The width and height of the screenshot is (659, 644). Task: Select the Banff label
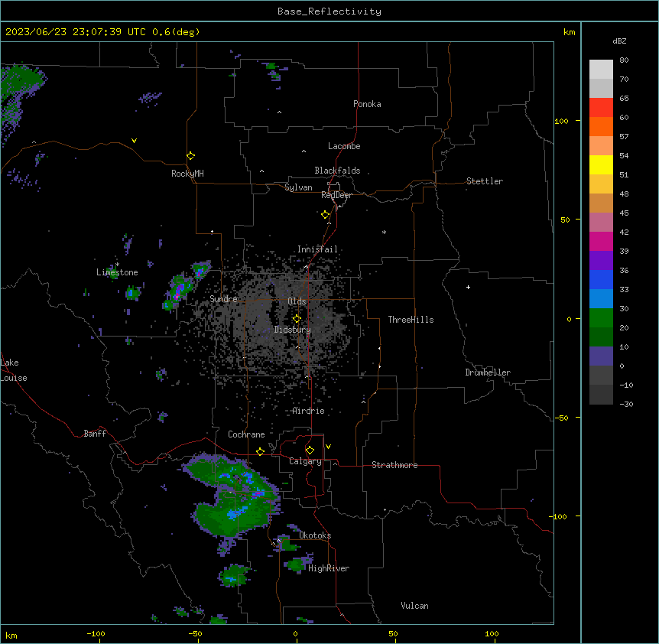(x=95, y=434)
